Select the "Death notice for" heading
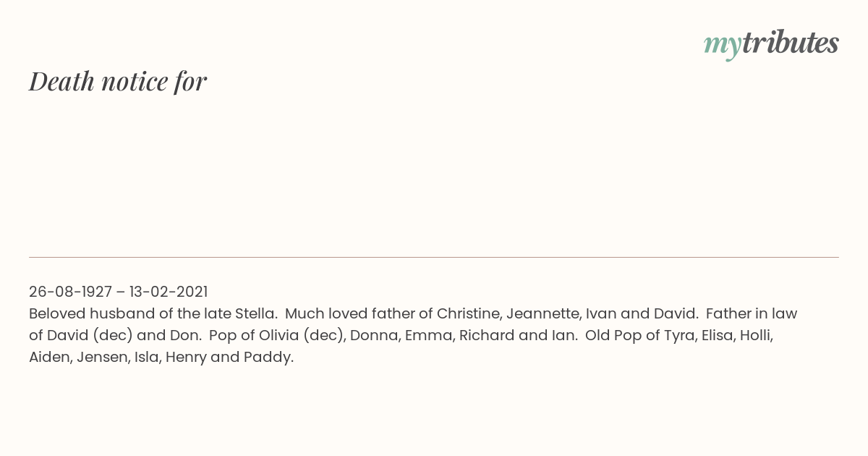Viewport: 868px width, 456px height. pyautogui.click(x=118, y=82)
